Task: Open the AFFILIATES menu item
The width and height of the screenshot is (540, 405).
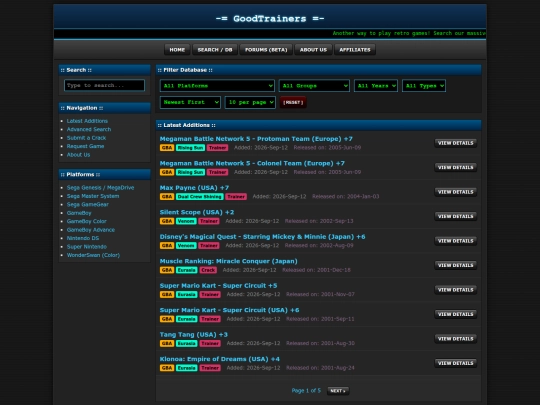Action: 355,50
